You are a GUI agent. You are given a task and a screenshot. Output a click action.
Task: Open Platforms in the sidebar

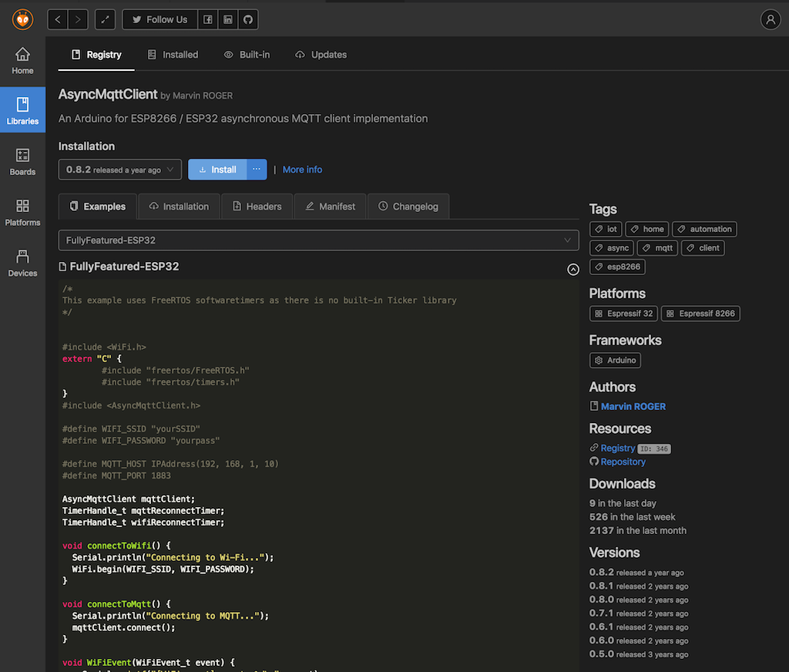click(22, 212)
